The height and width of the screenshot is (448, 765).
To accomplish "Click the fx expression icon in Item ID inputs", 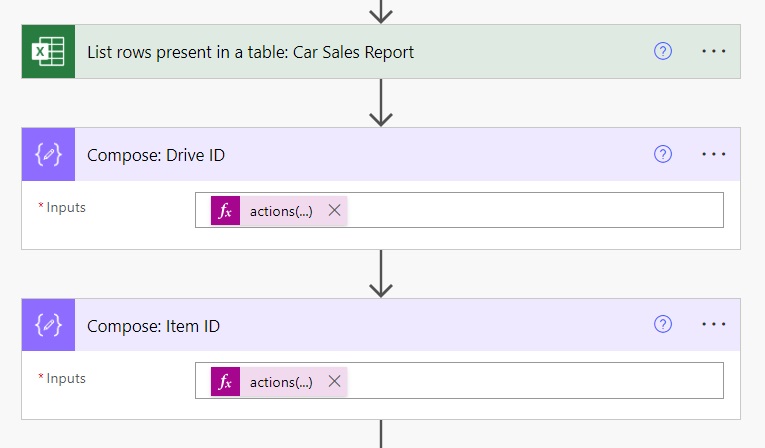I will pos(225,381).
